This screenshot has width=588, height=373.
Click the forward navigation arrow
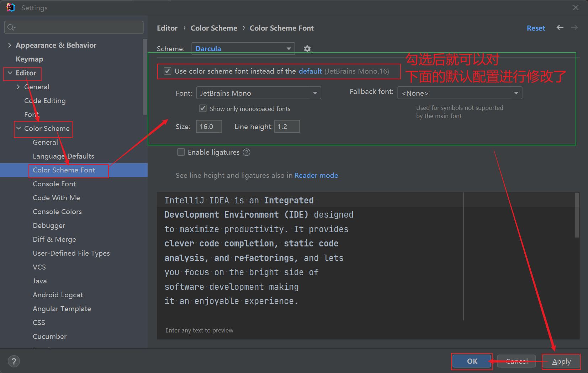click(574, 27)
